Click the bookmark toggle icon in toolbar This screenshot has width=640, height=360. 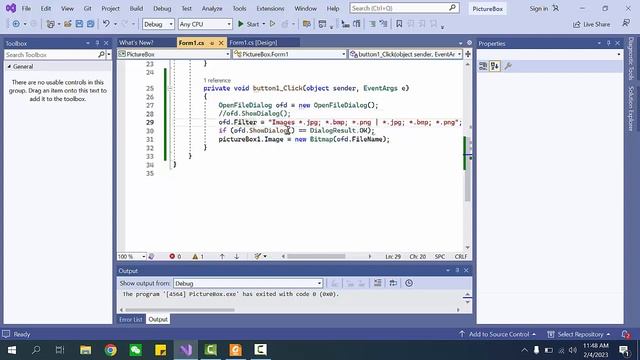point(399,24)
